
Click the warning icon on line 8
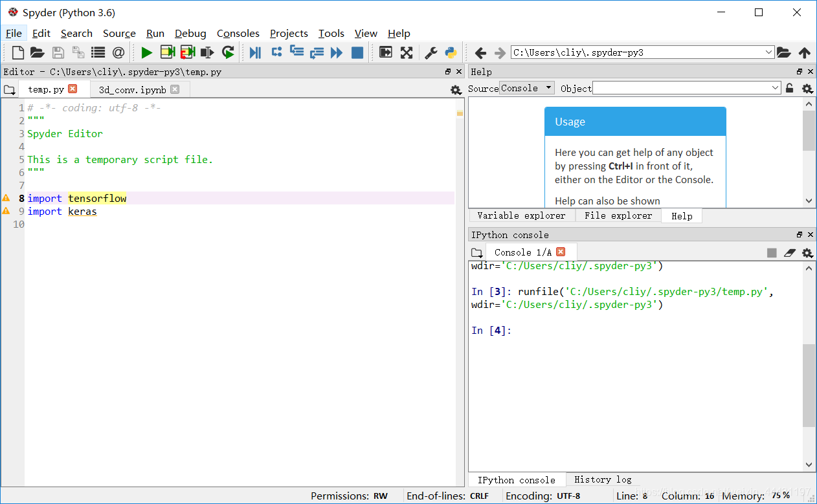(x=6, y=198)
